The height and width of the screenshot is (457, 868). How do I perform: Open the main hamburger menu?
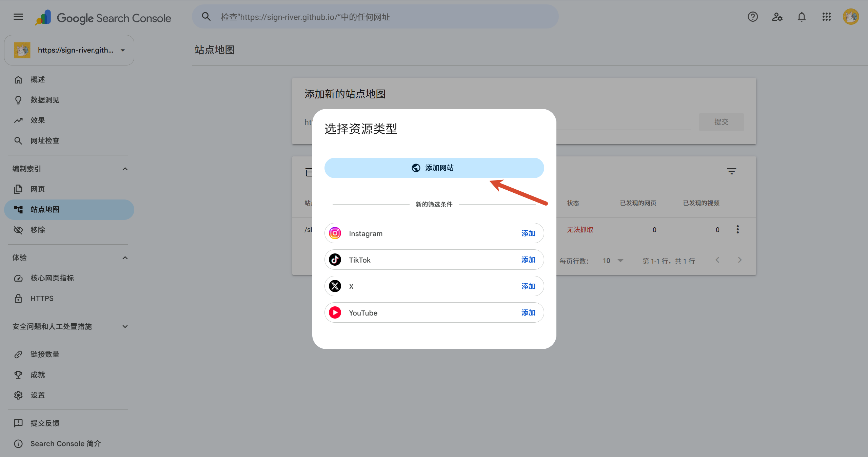point(18,17)
